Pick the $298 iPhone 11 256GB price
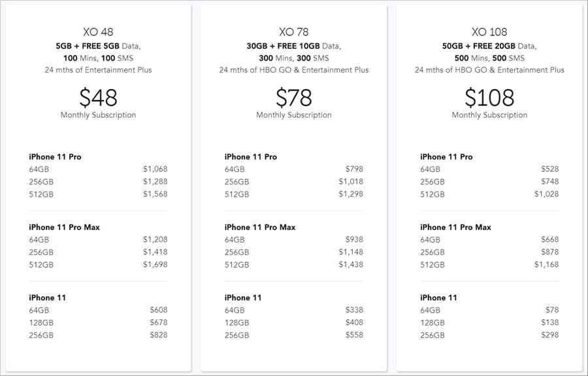The width and height of the screenshot is (588, 376). [x=550, y=335]
